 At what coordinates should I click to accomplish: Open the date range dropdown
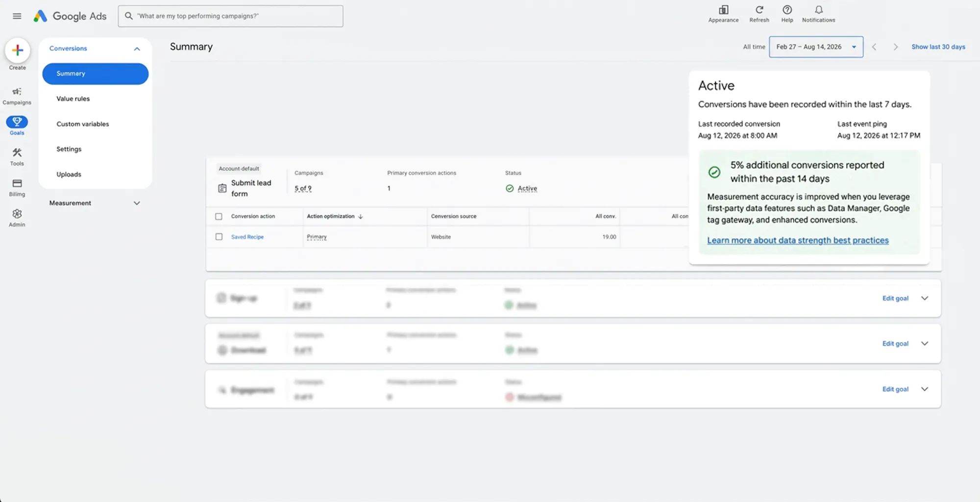[x=816, y=47]
